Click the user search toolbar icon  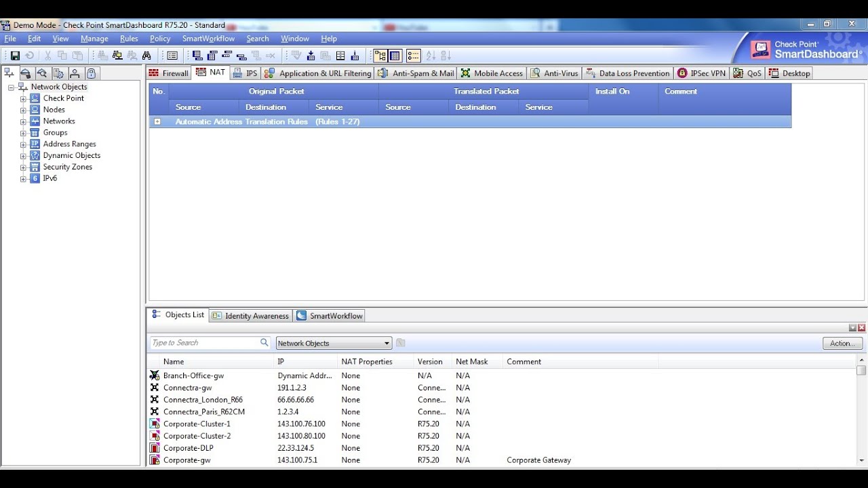(x=132, y=56)
